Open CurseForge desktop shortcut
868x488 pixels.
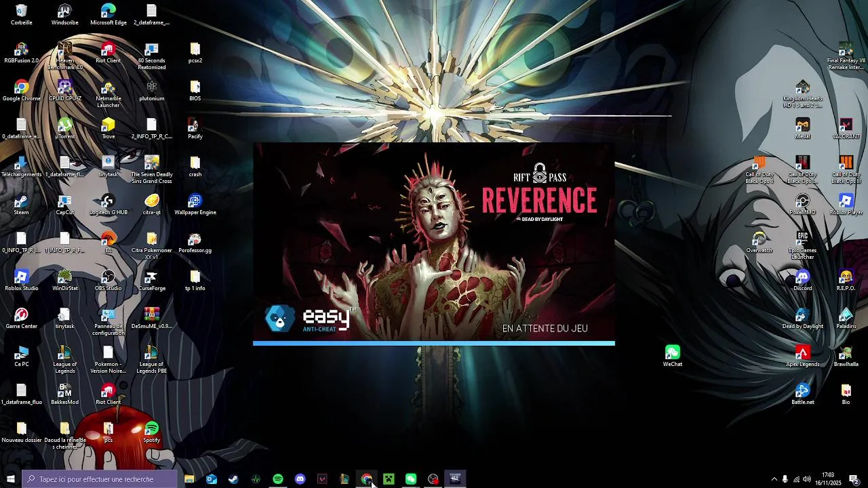pyautogui.click(x=152, y=281)
